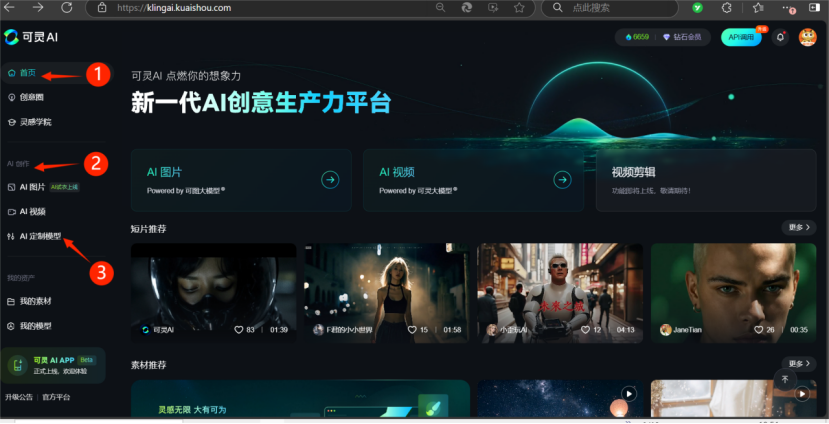Click the AI试衣上线 tag
Screen dimensions: 829x424
click(x=65, y=187)
